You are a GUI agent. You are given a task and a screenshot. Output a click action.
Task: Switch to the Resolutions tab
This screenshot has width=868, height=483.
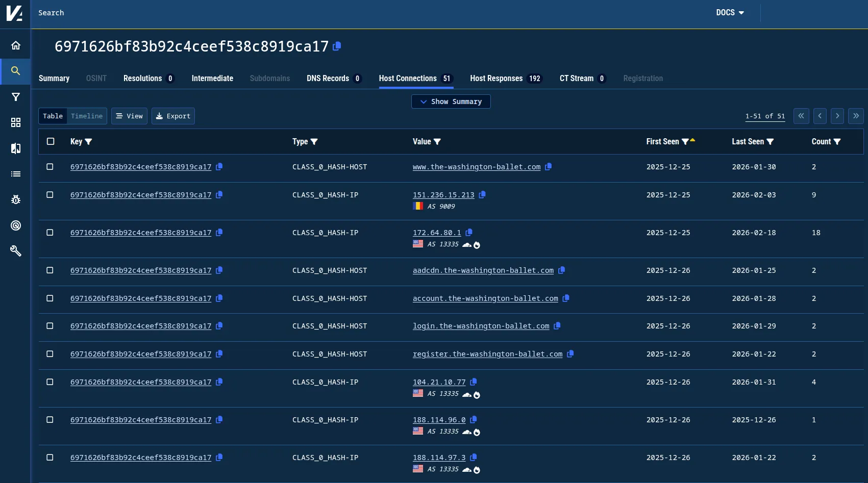click(x=148, y=79)
